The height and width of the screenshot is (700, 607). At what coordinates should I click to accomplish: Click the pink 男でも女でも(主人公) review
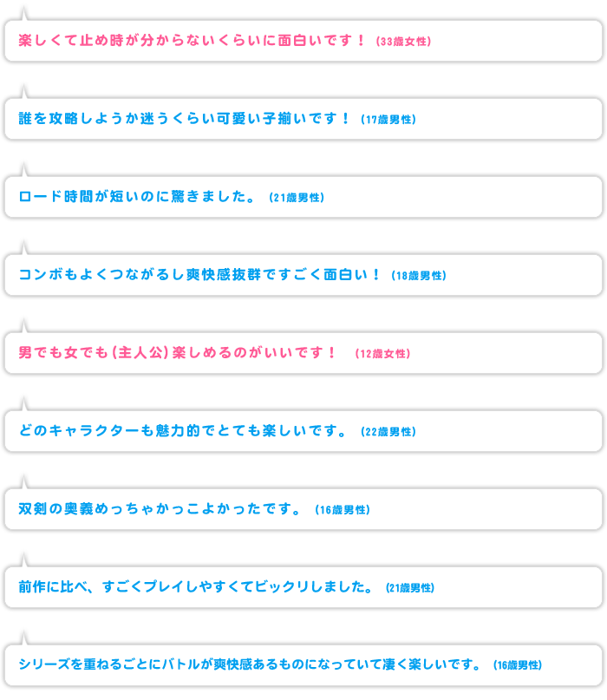pyautogui.click(x=177, y=353)
